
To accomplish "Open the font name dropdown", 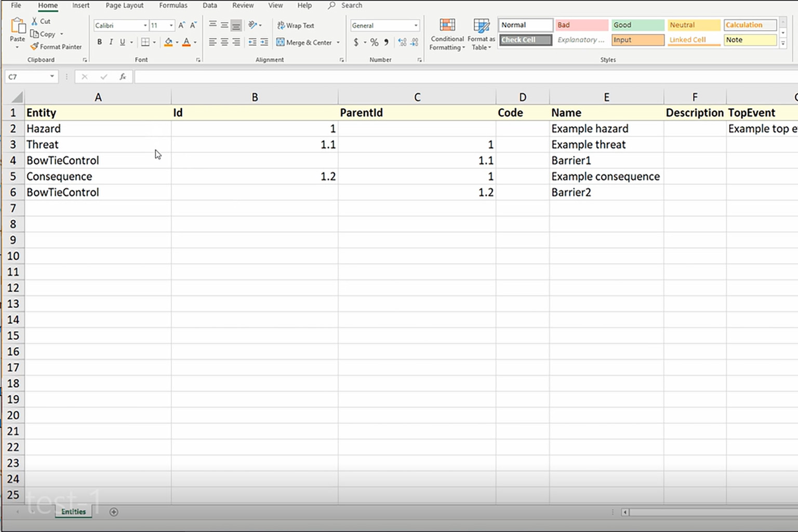I will pos(145,25).
